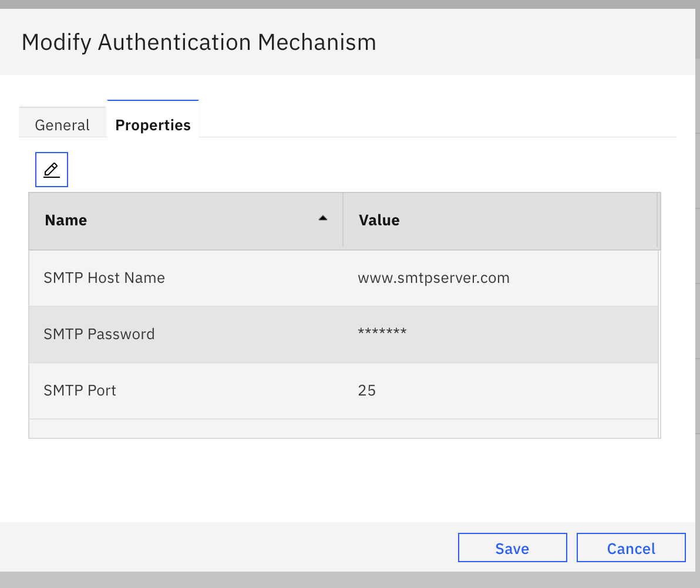700x588 pixels.
Task: Click the empty dialog area below the table
Action: click(343, 478)
